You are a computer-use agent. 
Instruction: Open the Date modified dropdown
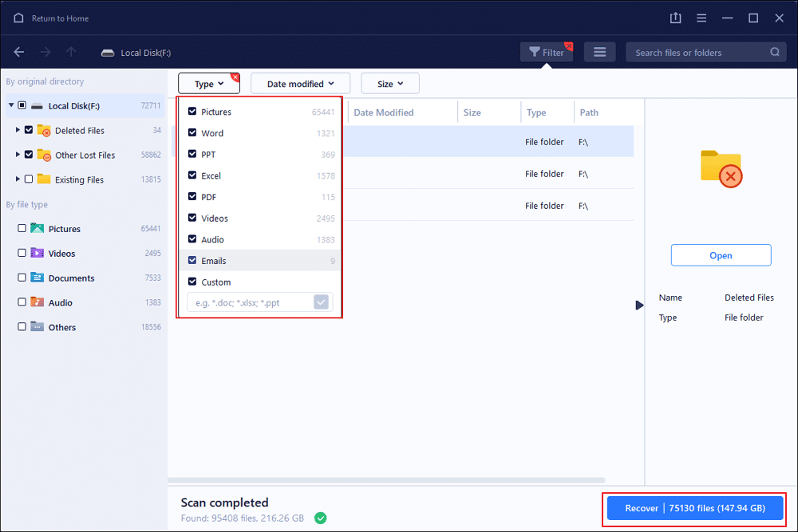coord(299,82)
